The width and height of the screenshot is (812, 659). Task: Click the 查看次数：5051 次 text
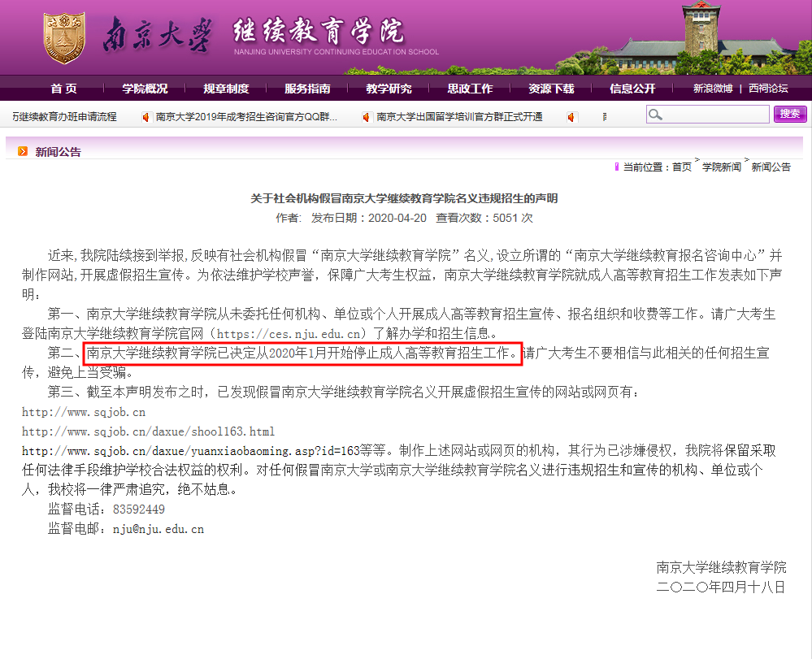(484, 218)
